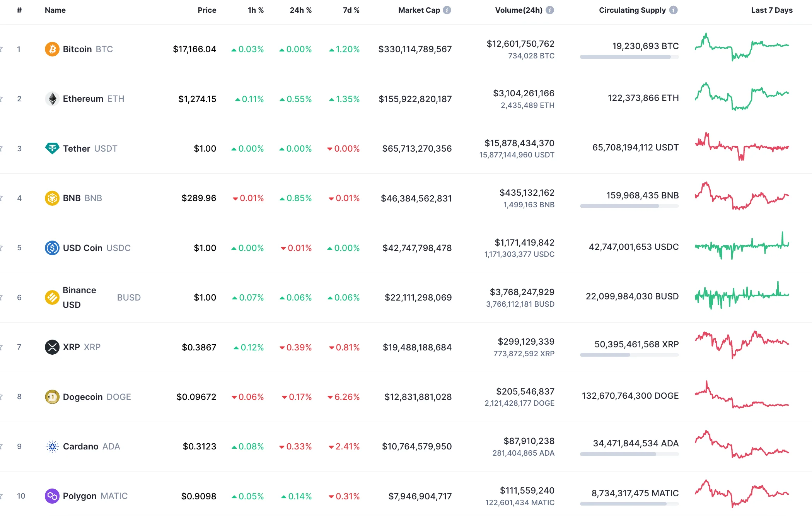This screenshot has width=812, height=516.
Task: Click the BNB logo icon
Action: tap(51, 198)
